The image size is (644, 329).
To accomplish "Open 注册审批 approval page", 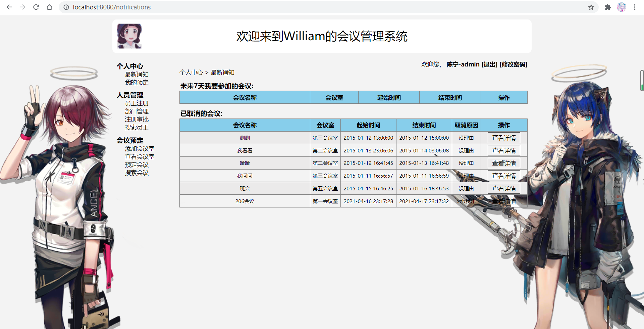I will point(137,119).
